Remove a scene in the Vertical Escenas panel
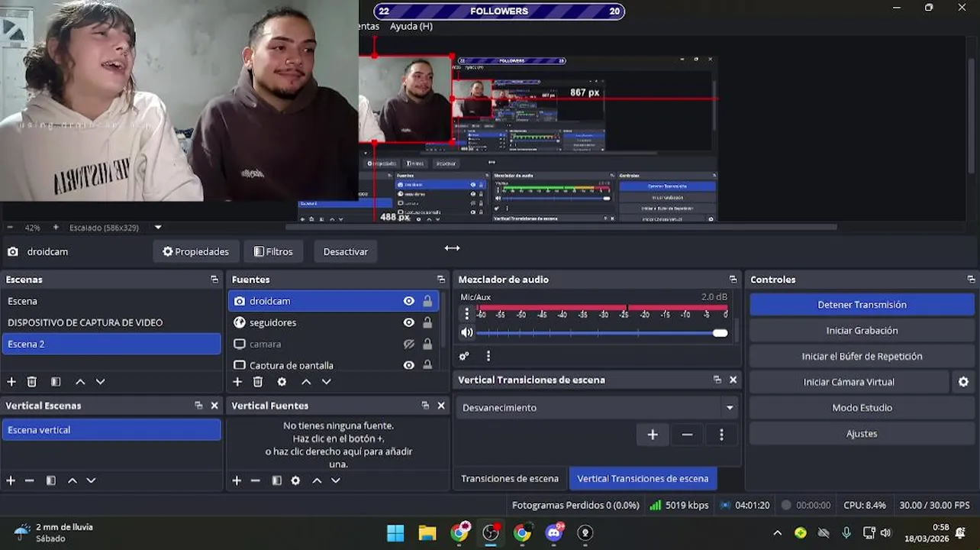Image resolution: width=980 pixels, height=550 pixels. click(x=30, y=480)
